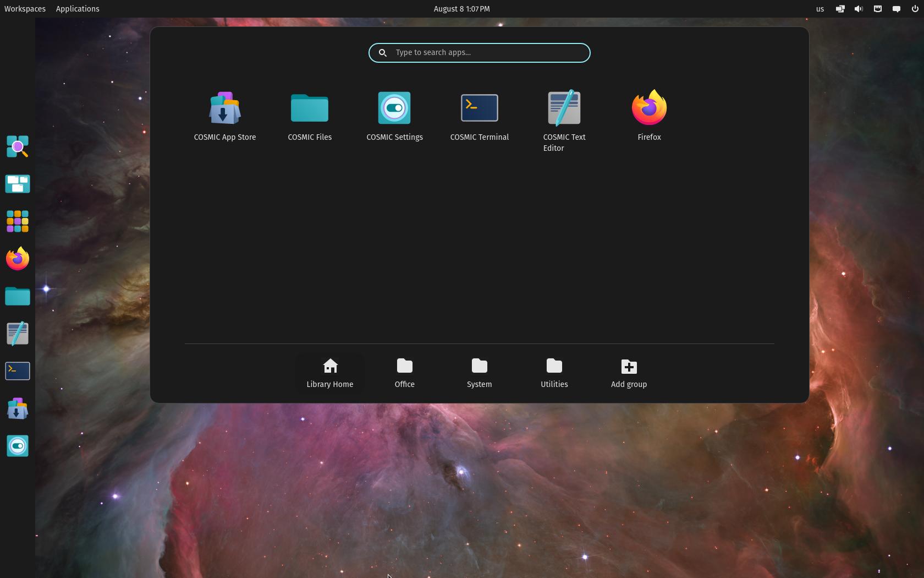Launch COSMIC Terminal from the app library
Image resolution: width=924 pixels, height=578 pixels.
click(480, 117)
